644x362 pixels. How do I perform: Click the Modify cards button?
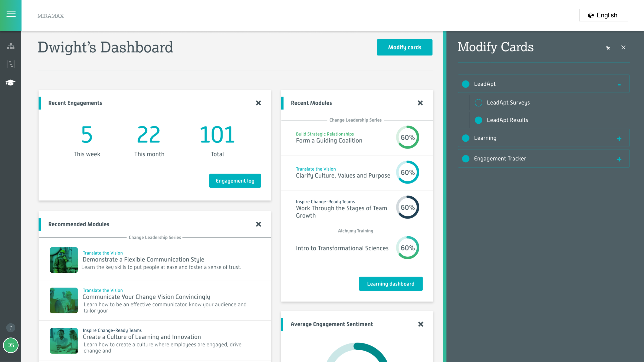tap(404, 47)
